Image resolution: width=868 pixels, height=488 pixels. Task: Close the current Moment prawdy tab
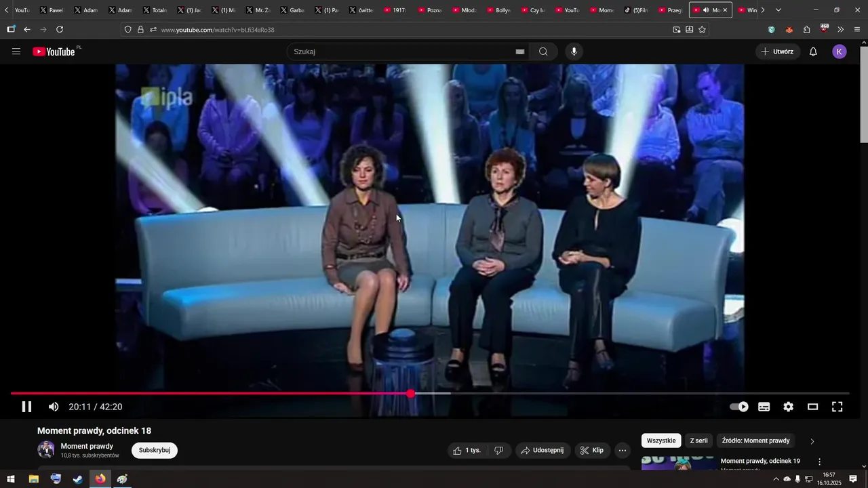(x=725, y=10)
